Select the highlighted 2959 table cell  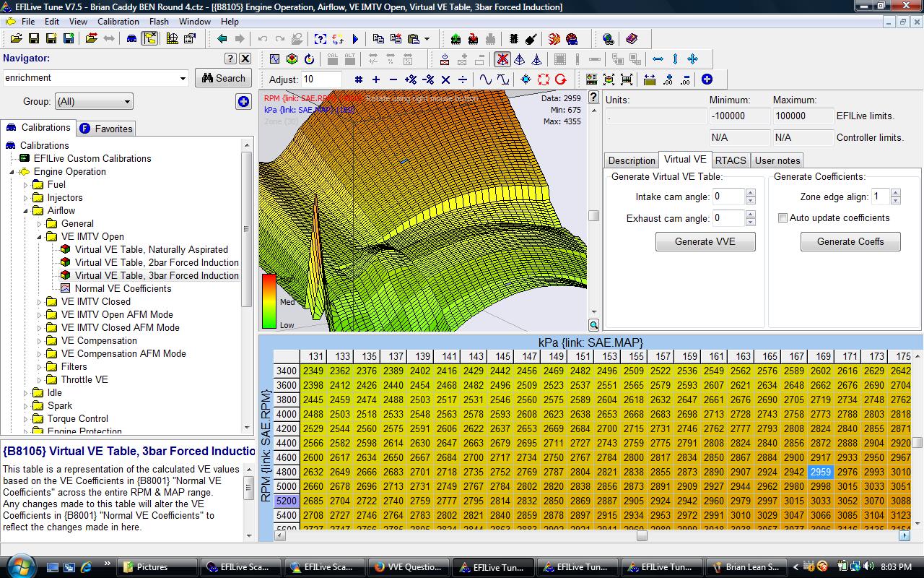820,472
